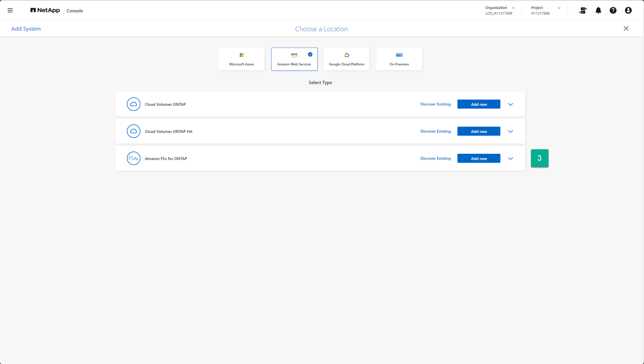
Task: Click the agents/connectors icon in header
Action: click(583, 10)
